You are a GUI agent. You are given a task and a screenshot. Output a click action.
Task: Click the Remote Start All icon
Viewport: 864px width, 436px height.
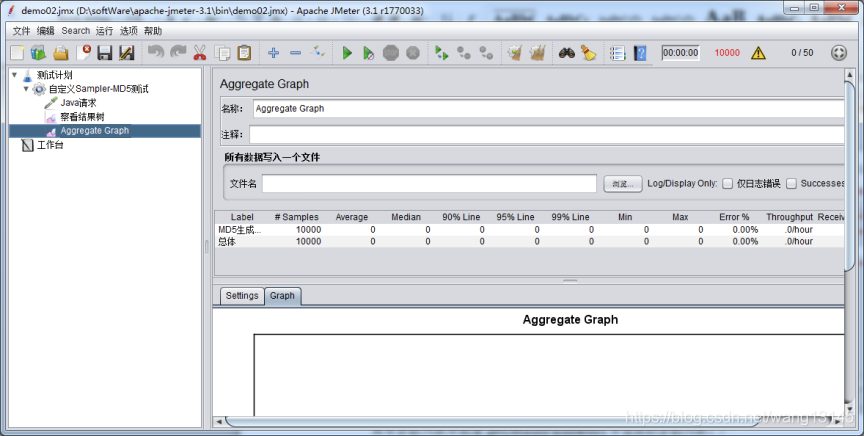[x=441, y=53]
